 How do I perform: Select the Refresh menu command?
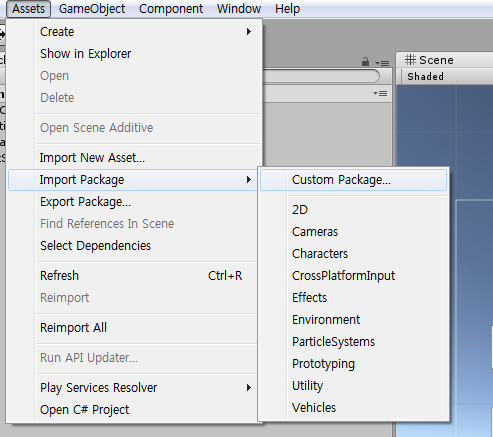[59, 276]
